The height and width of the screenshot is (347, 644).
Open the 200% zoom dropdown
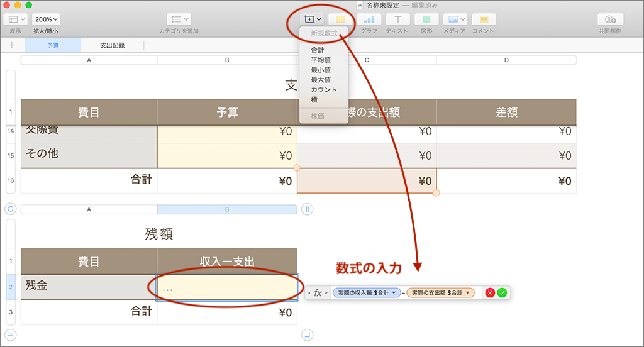tap(46, 19)
